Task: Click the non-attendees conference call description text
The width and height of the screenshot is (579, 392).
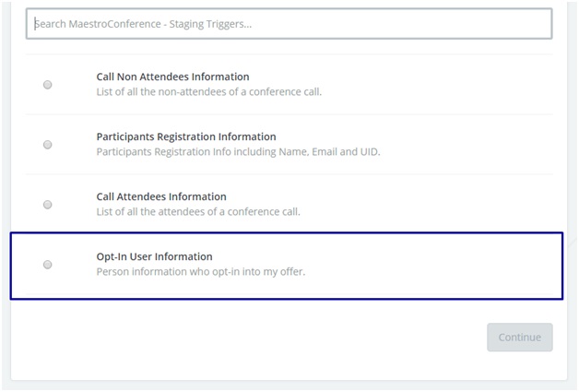Action: [x=209, y=91]
